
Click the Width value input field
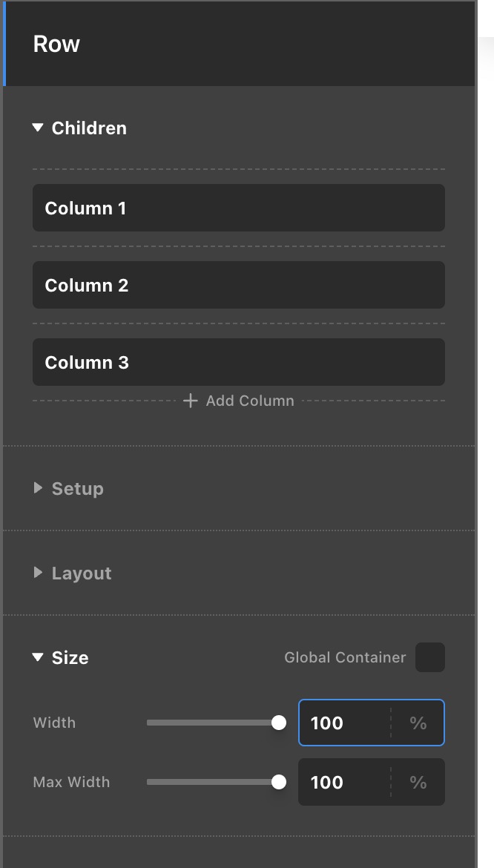(345, 723)
